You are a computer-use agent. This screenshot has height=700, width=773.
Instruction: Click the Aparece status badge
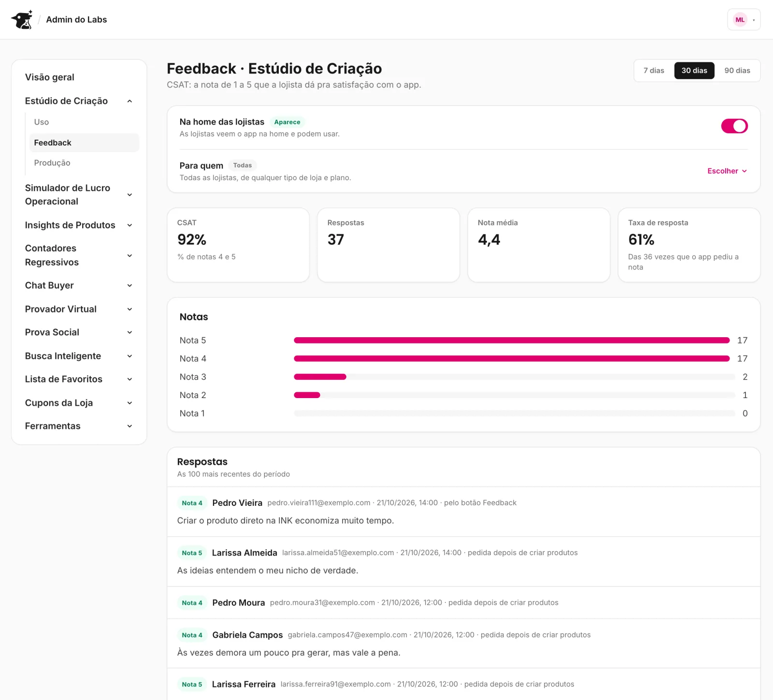[287, 122]
